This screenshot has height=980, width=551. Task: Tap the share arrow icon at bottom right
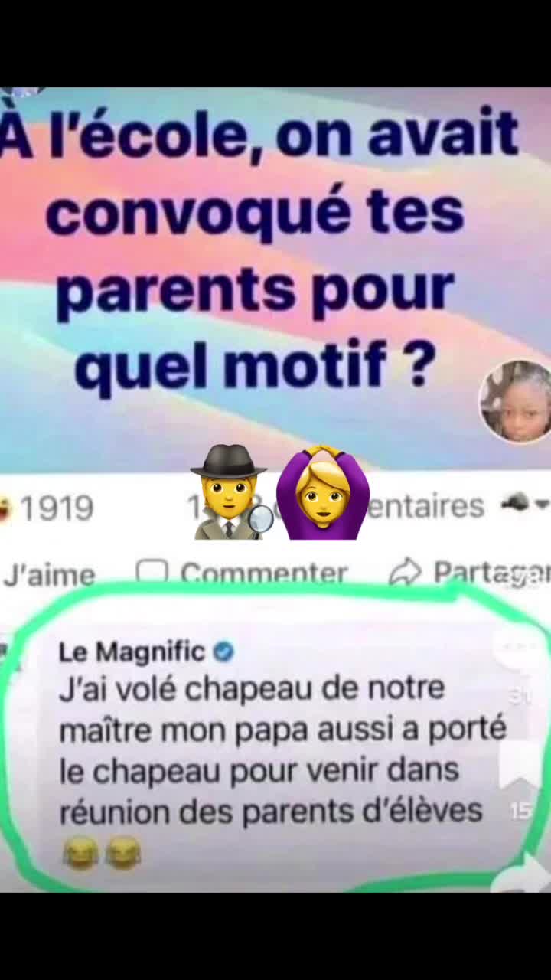click(523, 874)
